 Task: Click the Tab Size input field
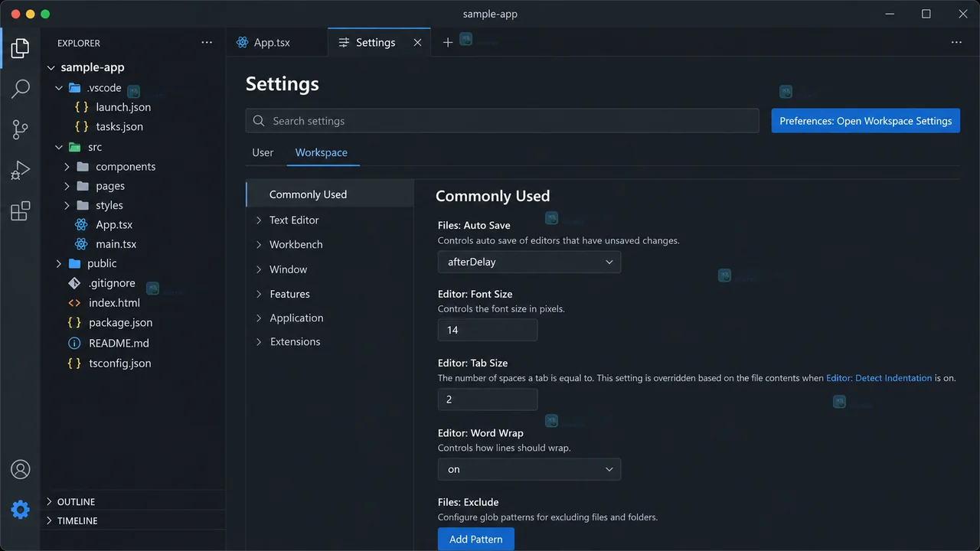click(x=488, y=399)
